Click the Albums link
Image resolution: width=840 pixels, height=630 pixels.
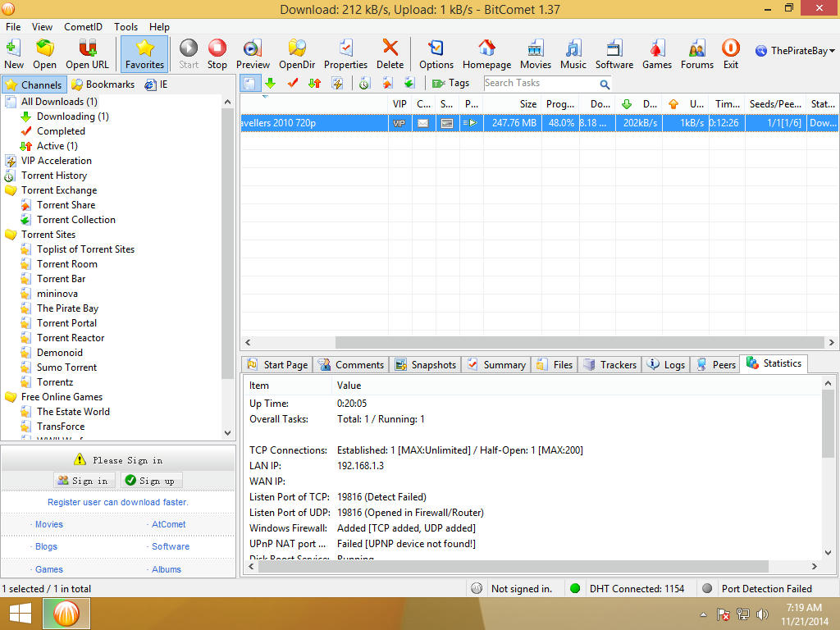click(x=166, y=569)
